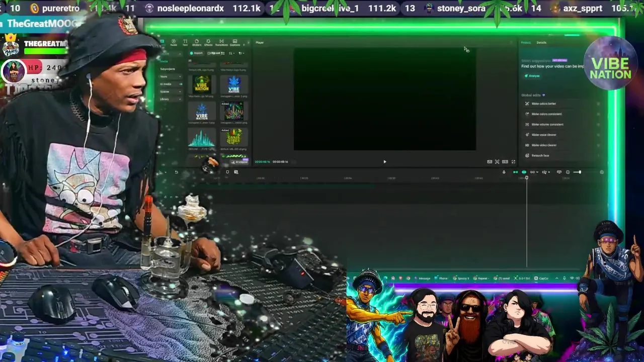Open the Spazzy Chrome taskbar window
644x362 pixels.
[461, 278]
